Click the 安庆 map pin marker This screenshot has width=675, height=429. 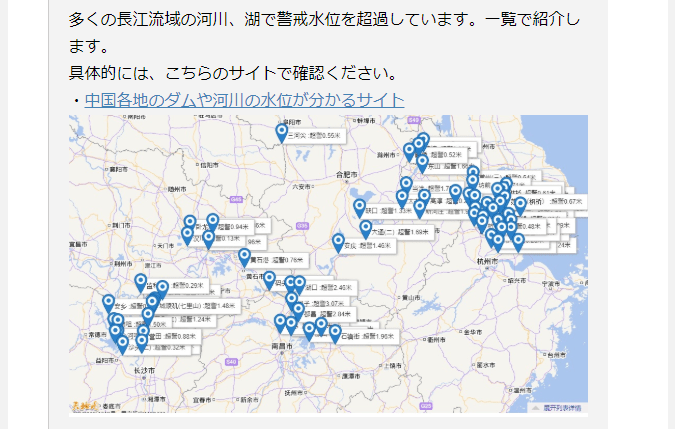(x=338, y=242)
